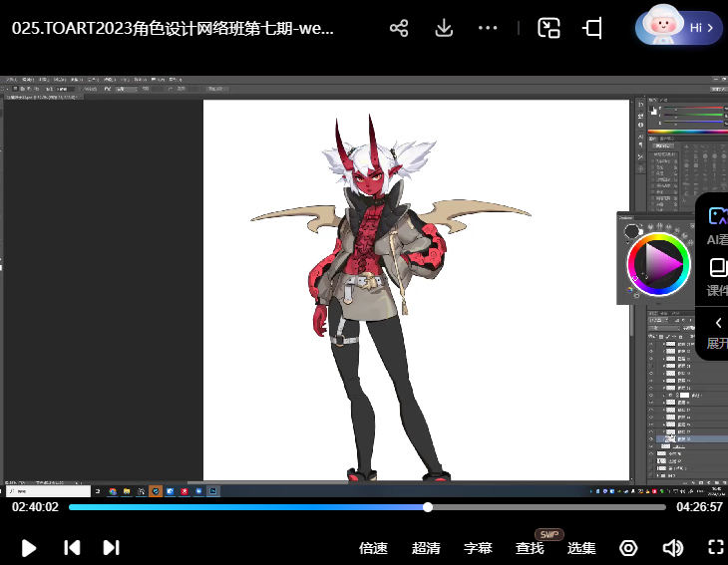The height and width of the screenshot is (565, 728).
Task: Expand the 展开 side panel arrow
Action: pos(716,322)
